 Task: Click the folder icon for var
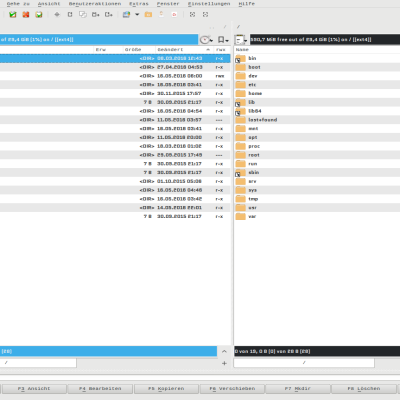click(240, 216)
